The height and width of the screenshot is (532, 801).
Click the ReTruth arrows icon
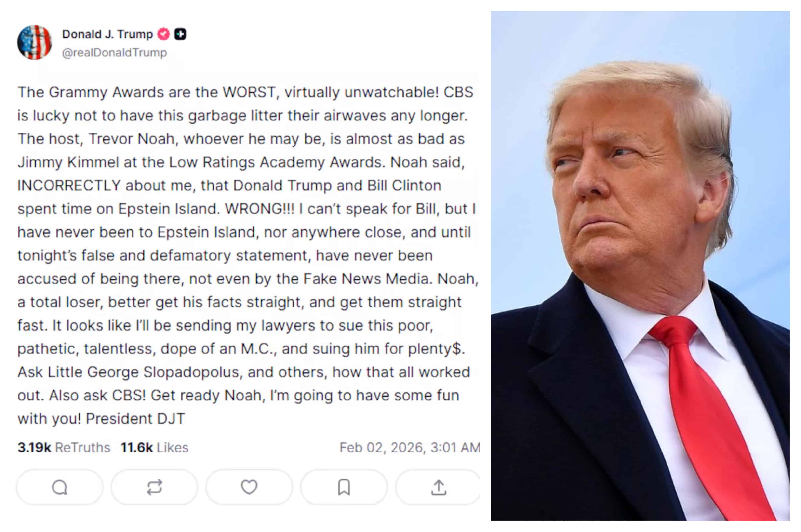point(154,488)
